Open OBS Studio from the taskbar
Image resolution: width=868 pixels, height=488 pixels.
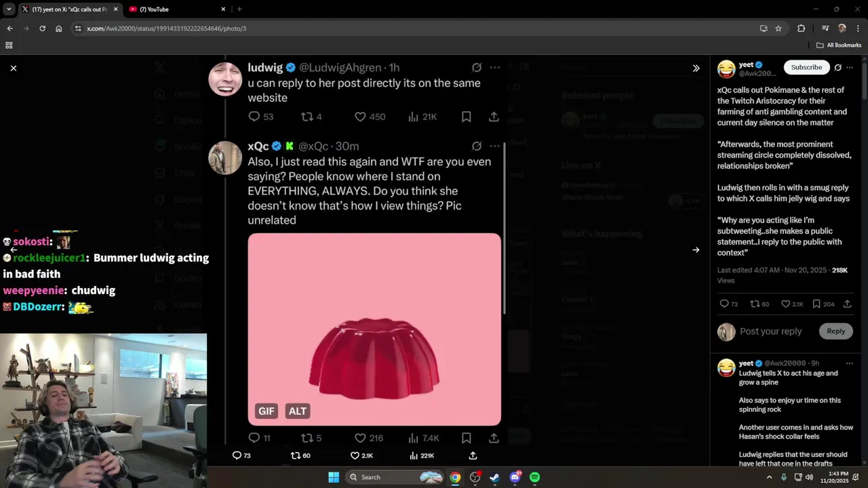click(x=475, y=477)
